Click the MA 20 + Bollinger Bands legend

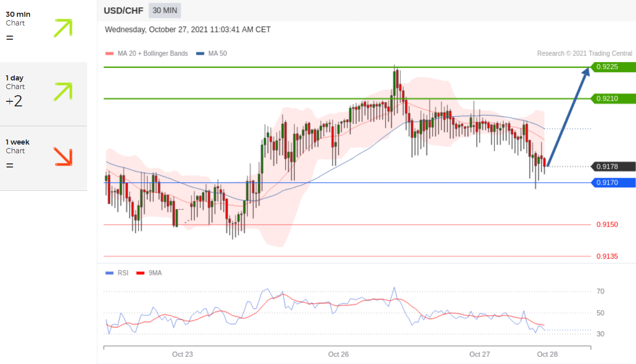146,53
